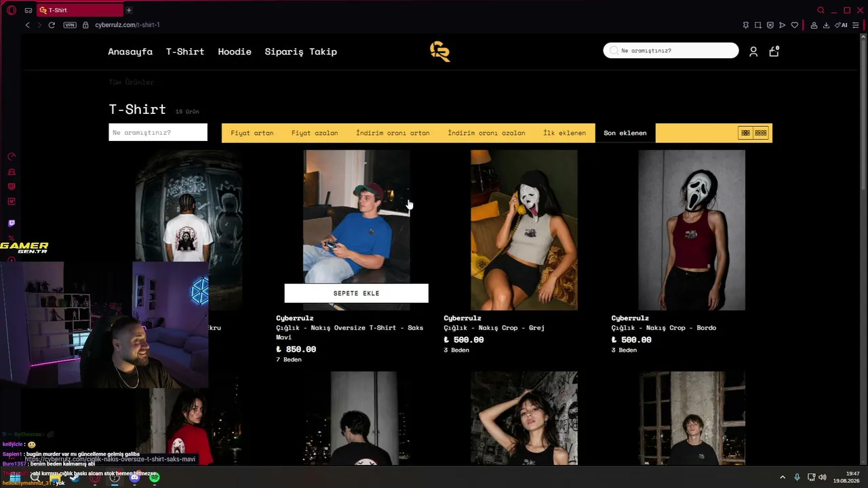Open the AI assistant button

pos(842,25)
